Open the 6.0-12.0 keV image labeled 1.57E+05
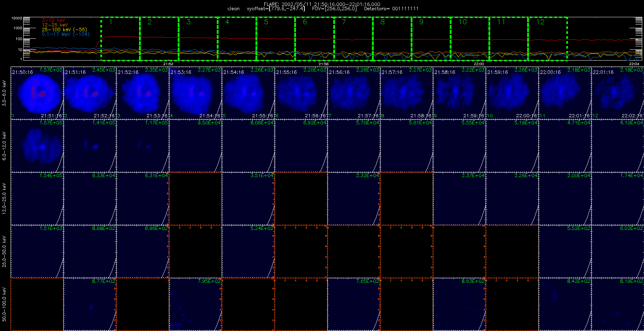 (37, 145)
